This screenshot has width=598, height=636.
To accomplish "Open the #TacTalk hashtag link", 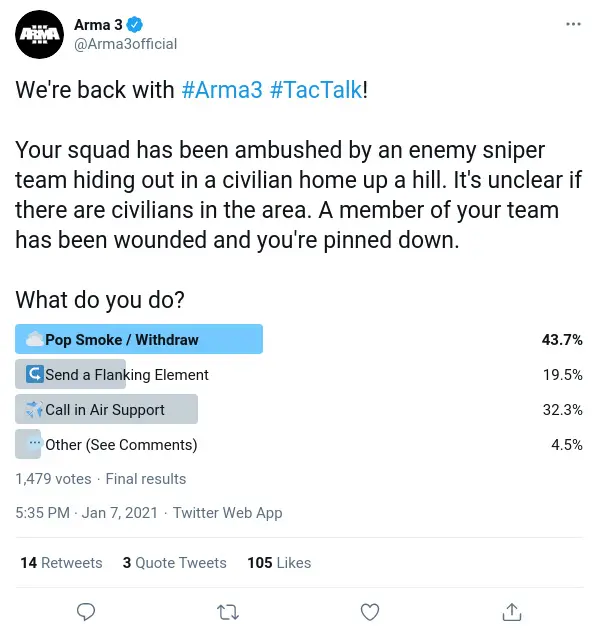I will pos(316,90).
